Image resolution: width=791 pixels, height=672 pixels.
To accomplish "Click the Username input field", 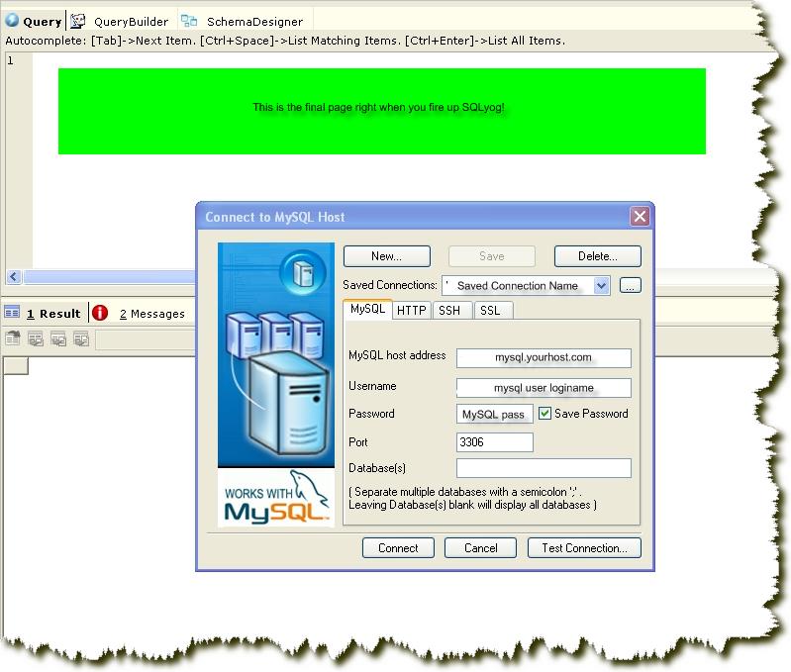I will click(x=544, y=388).
